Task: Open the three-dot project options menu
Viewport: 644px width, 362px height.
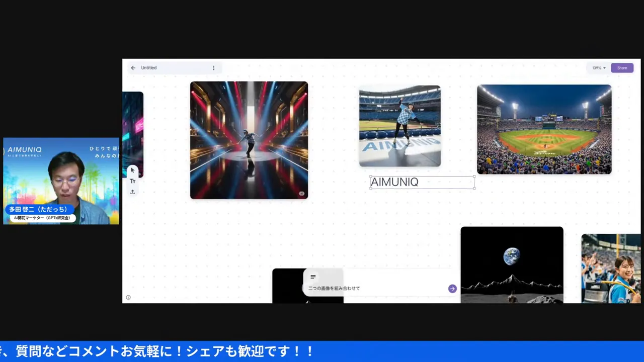Action: (x=213, y=68)
